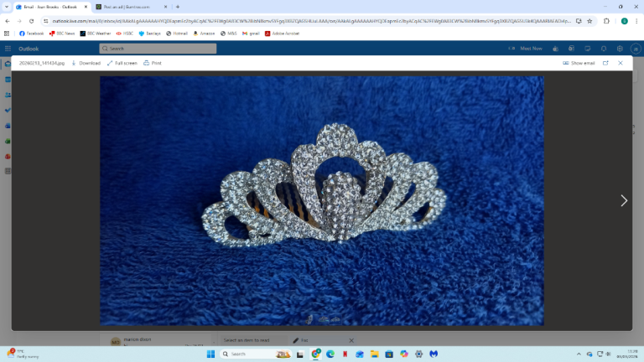
Task: Open the image in full screen
Action: point(122,63)
